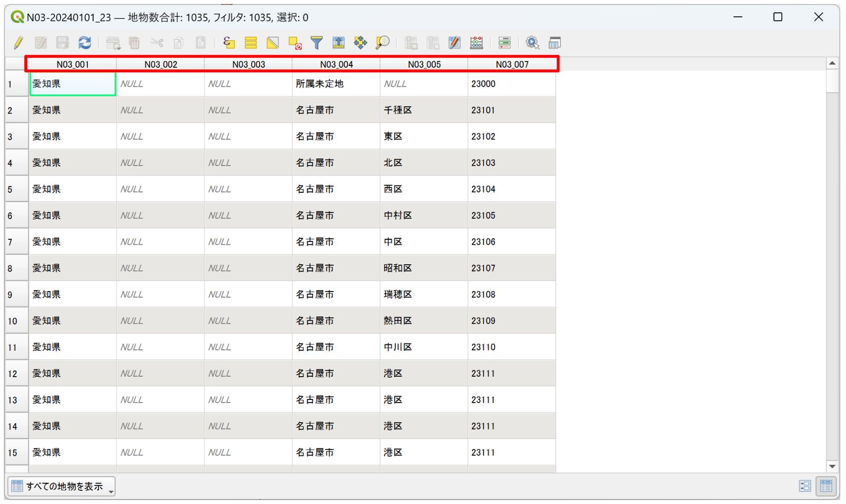The height and width of the screenshot is (504, 846).
Task: Open the 'すべての地物を表示' filter dropdown
Action: [61, 486]
